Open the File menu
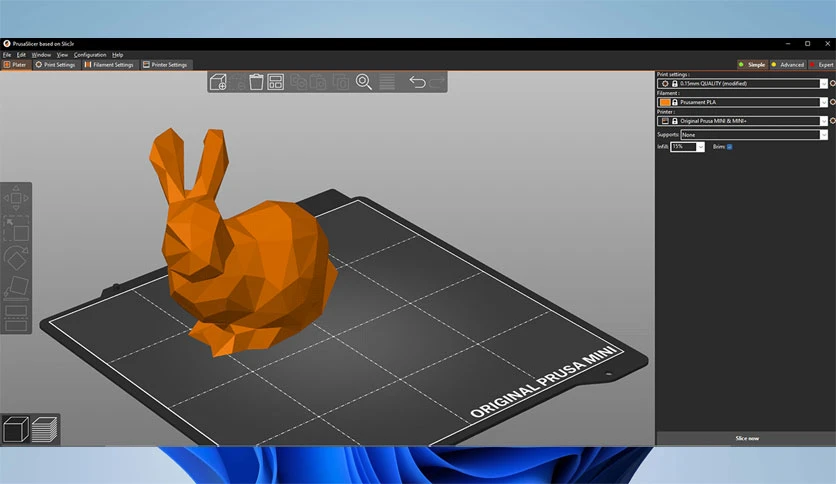 7,55
